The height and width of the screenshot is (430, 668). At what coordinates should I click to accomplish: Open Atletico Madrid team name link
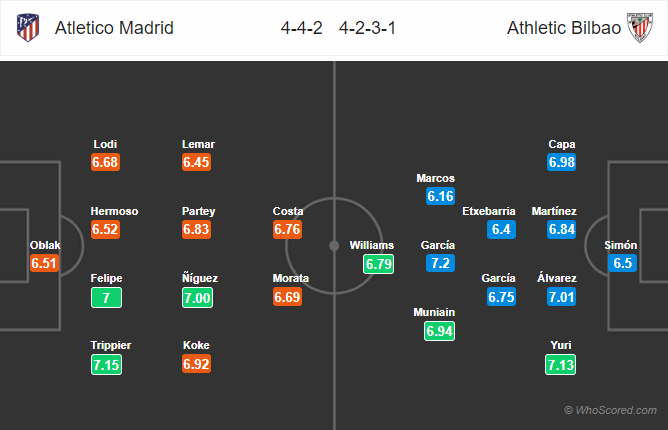(114, 28)
